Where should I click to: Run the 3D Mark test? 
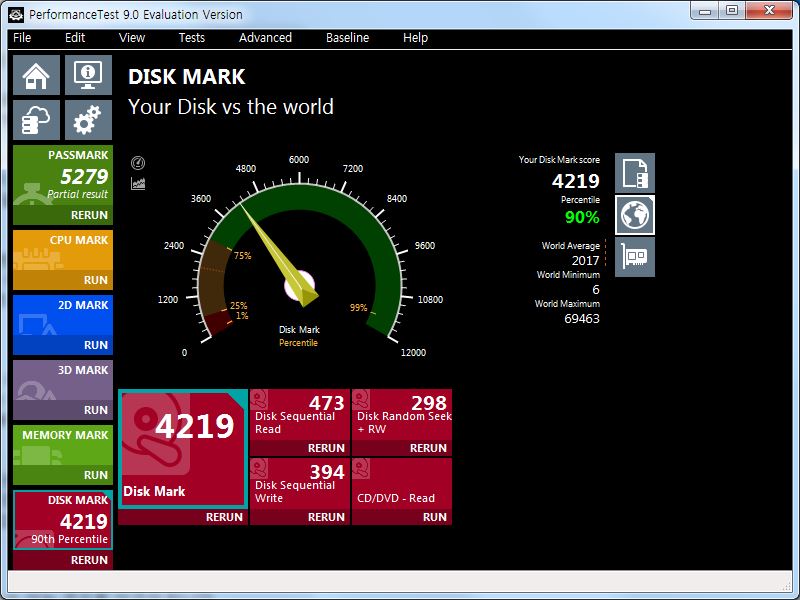(96, 410)
